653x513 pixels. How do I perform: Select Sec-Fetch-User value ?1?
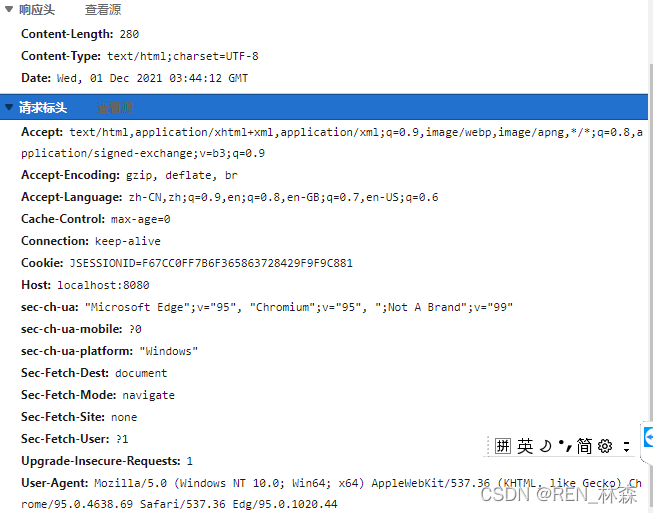click(122, 439)
